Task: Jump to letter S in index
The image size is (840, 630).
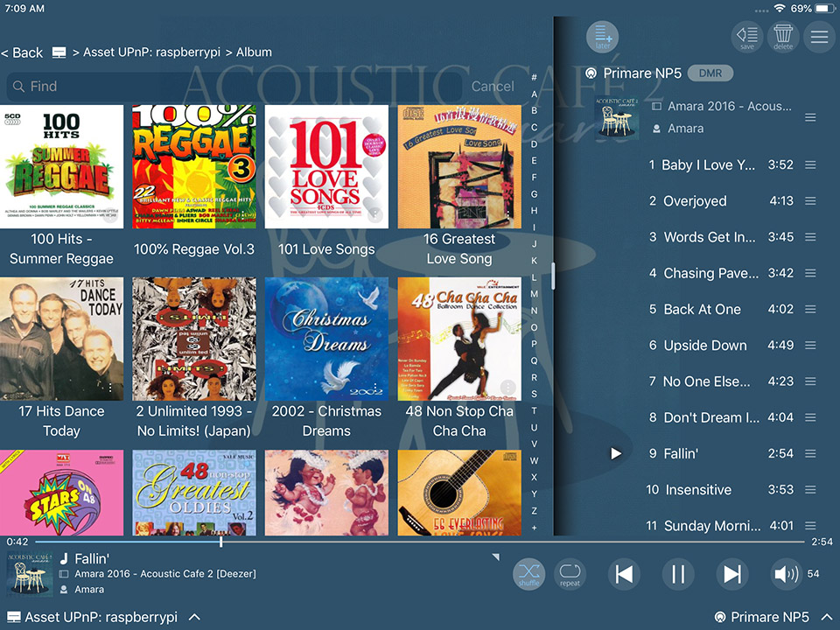Action: click(534, 395)
